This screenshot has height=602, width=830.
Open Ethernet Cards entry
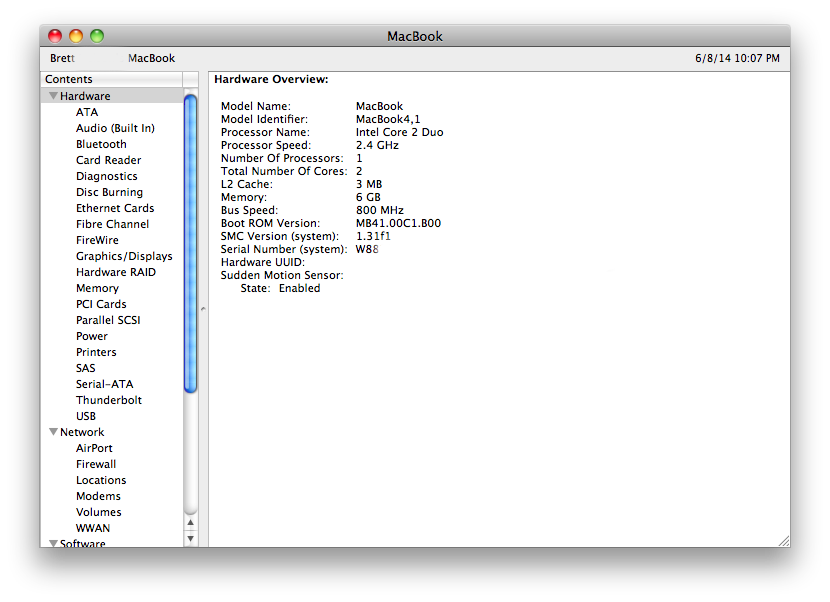coord(115,208)
